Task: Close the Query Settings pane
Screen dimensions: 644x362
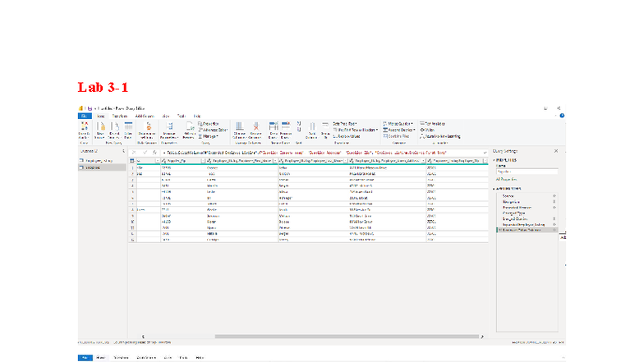Action: (555, 151)
